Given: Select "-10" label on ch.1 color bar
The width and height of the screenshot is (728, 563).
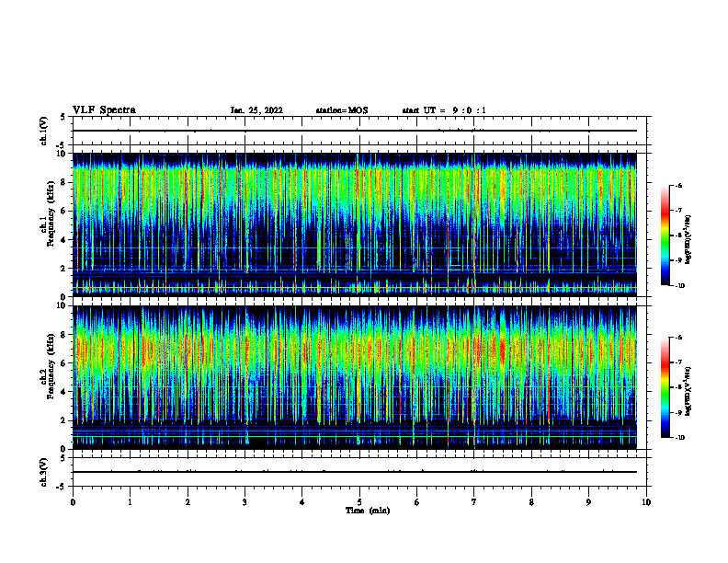Looking at the screenshot, I should 679,286.
